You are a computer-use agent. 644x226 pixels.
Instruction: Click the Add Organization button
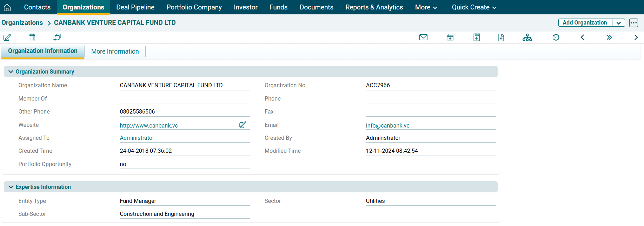pos(585,23)
